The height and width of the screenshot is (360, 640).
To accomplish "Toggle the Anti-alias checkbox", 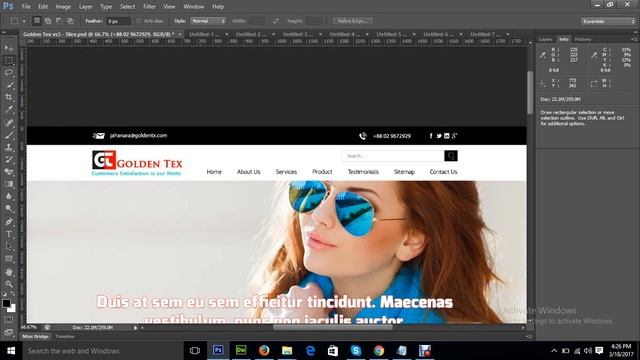I will pyautogui.click(x=139, y=21).
